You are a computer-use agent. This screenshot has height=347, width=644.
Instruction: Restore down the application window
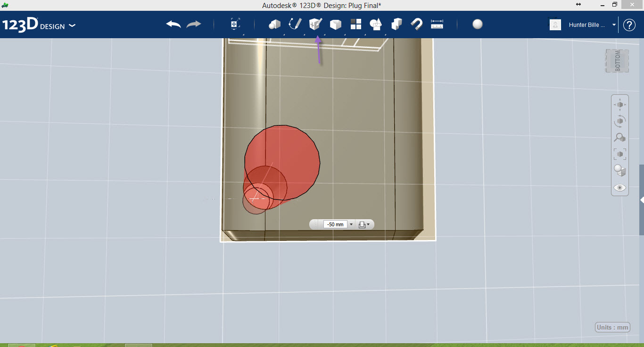tap(614, 4)
